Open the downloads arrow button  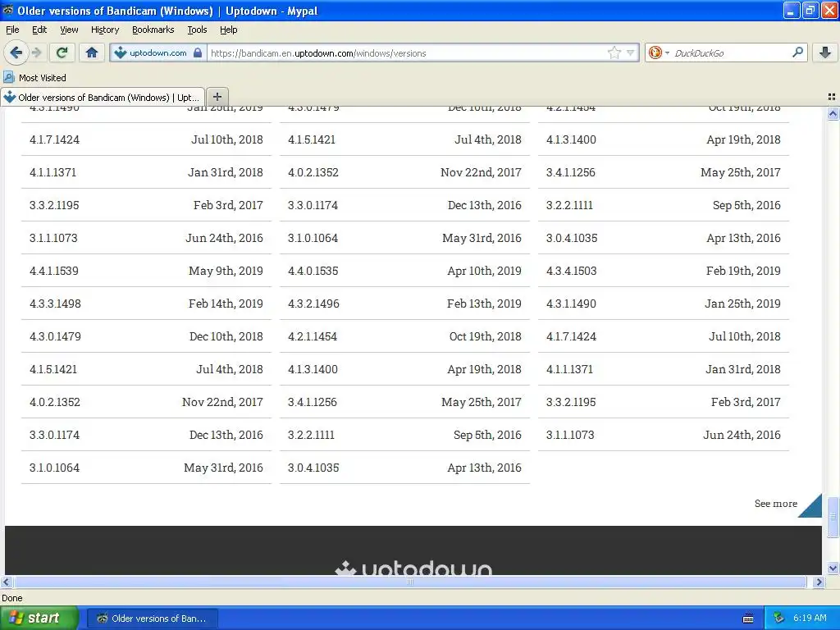(825, 52)
